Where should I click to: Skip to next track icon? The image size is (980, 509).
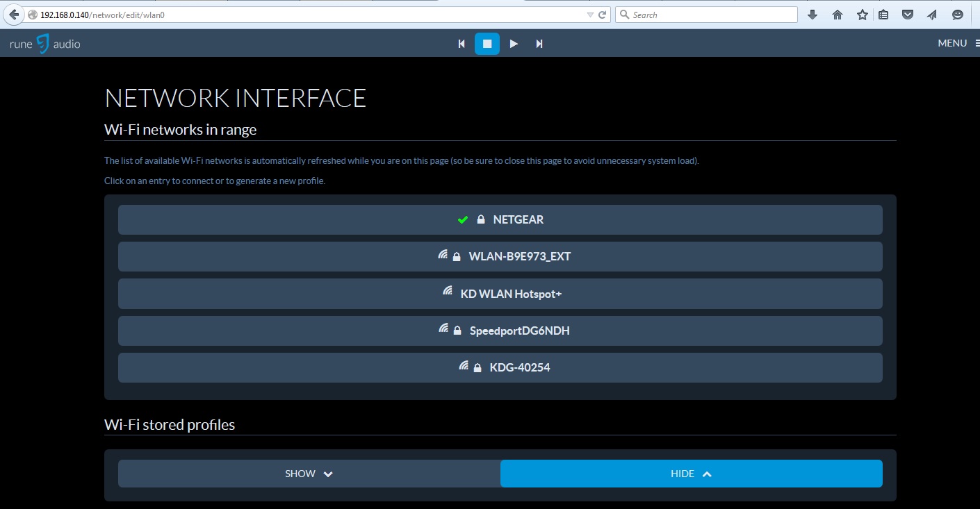539,44
